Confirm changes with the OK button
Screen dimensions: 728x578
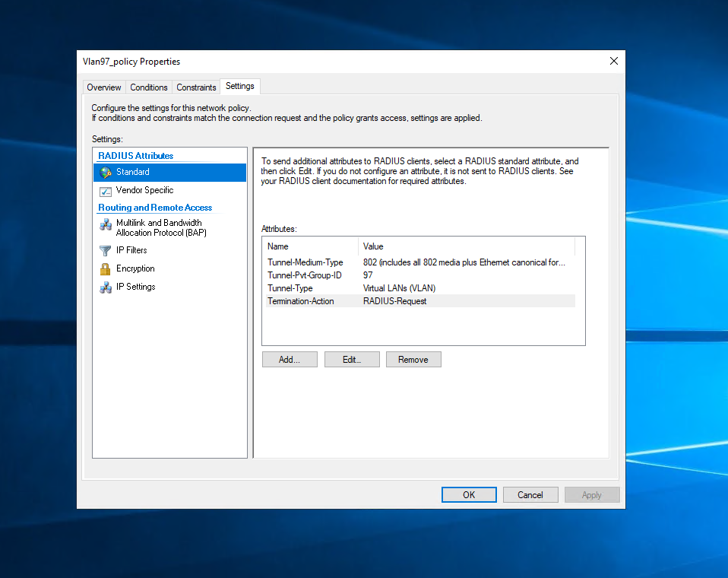tap(469, 495)
